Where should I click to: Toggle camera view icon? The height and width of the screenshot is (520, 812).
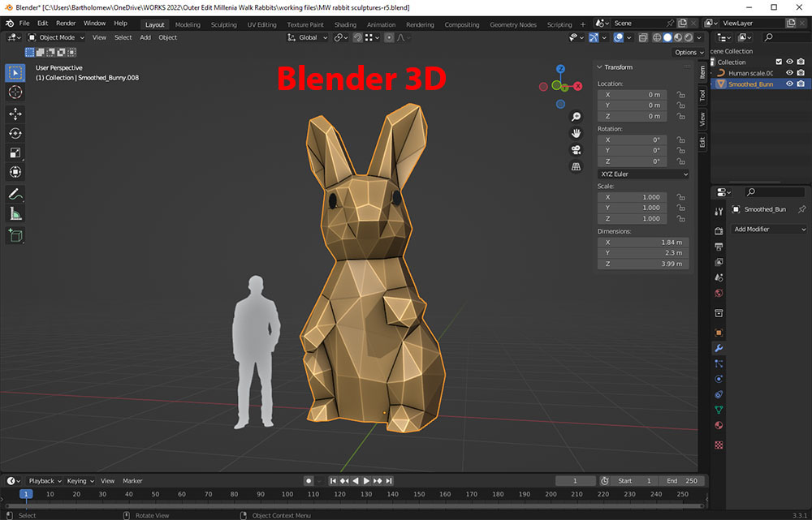pos(576,150)
